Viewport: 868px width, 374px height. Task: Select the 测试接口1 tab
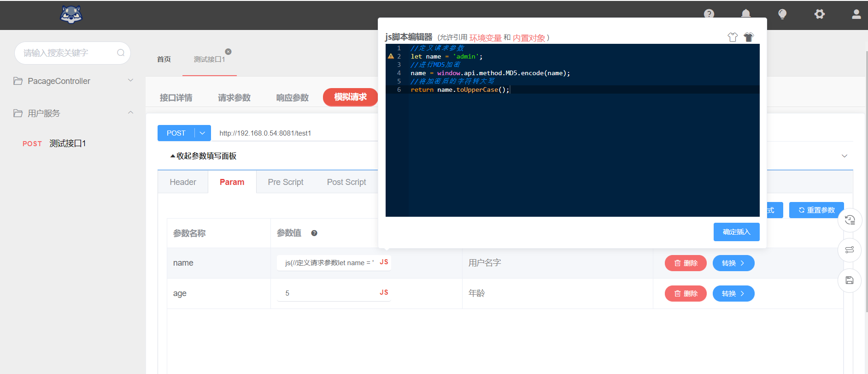(209, 59)
